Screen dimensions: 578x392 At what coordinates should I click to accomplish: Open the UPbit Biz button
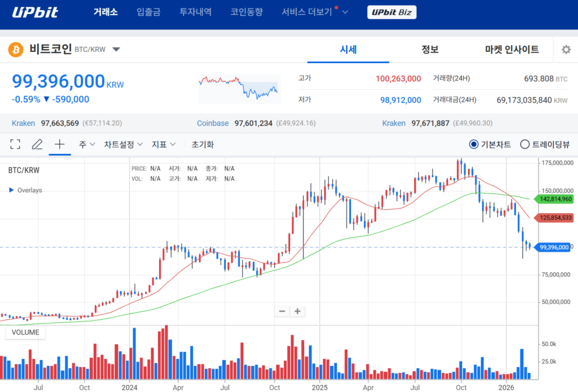point(391,12)
